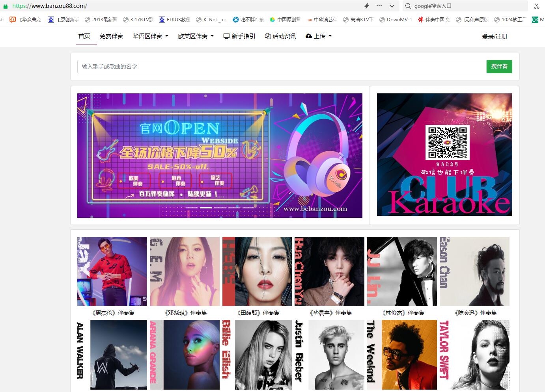545x392 pixels.
Task: Go to the 免费伴奏 tab
Action: click(x=111, y=36)
